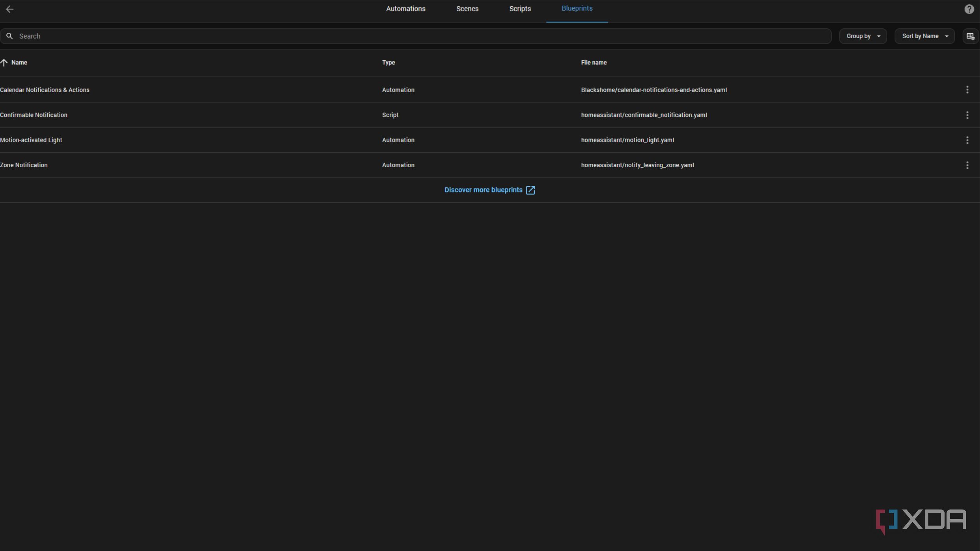Click the table settings icon

pyautogui.click(x=971, y=36)
